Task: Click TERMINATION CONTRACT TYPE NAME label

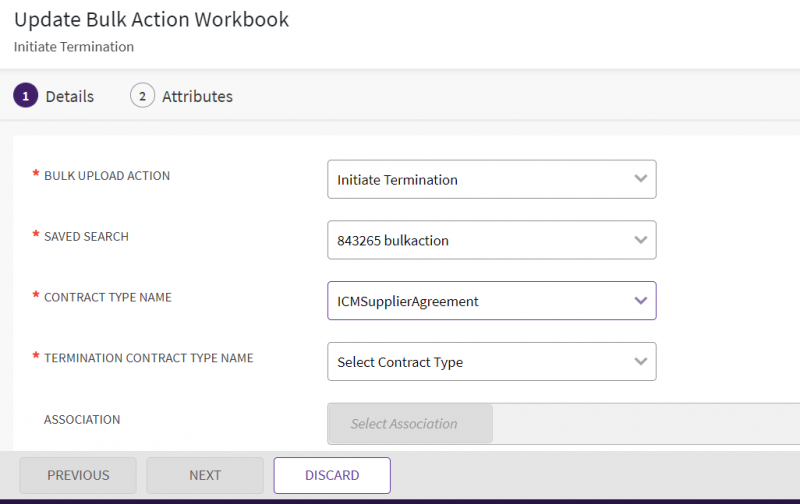Action: click(148, 358)
